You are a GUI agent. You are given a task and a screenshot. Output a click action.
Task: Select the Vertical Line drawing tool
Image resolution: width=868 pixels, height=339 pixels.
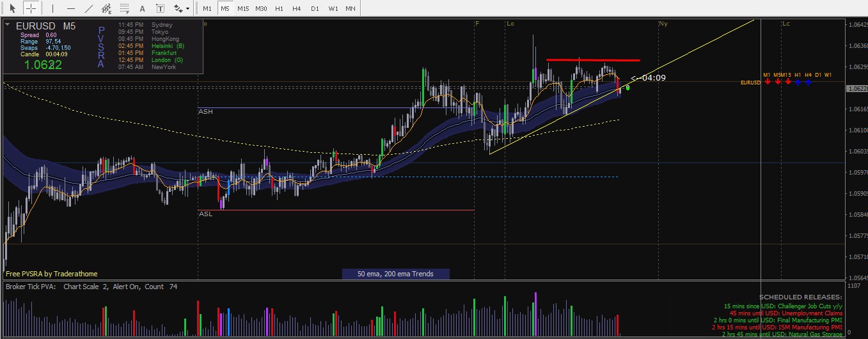(x=52, y=9)
